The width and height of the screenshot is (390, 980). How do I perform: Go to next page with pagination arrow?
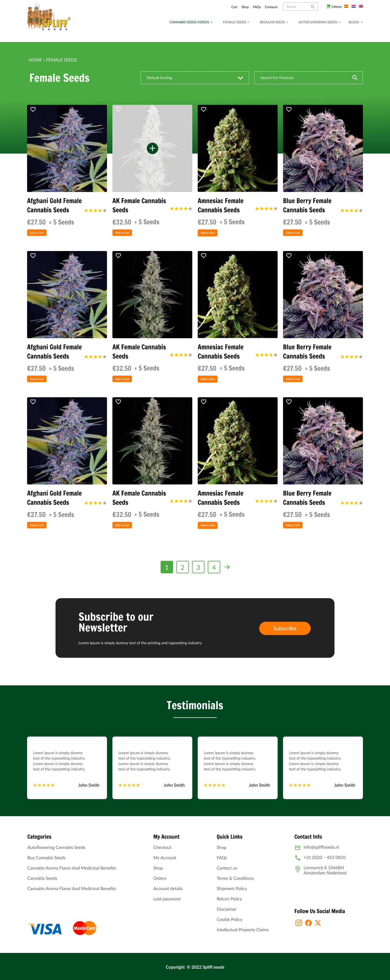coord(227,567)
